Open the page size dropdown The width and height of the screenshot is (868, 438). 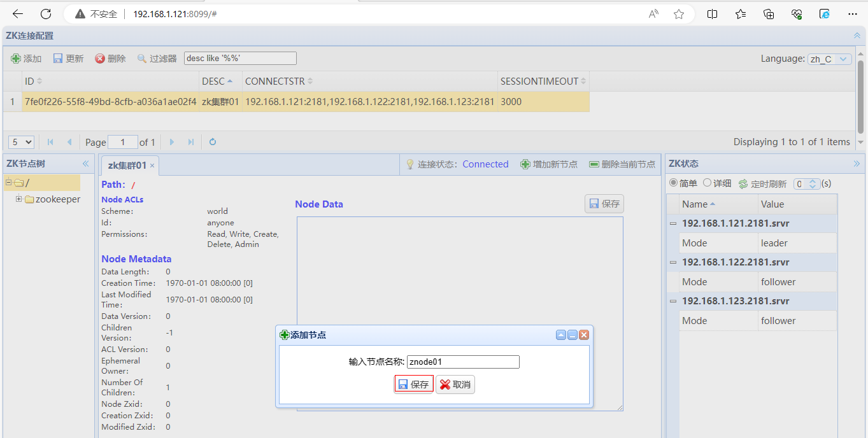pyautogui.click(x=21, y=142)
